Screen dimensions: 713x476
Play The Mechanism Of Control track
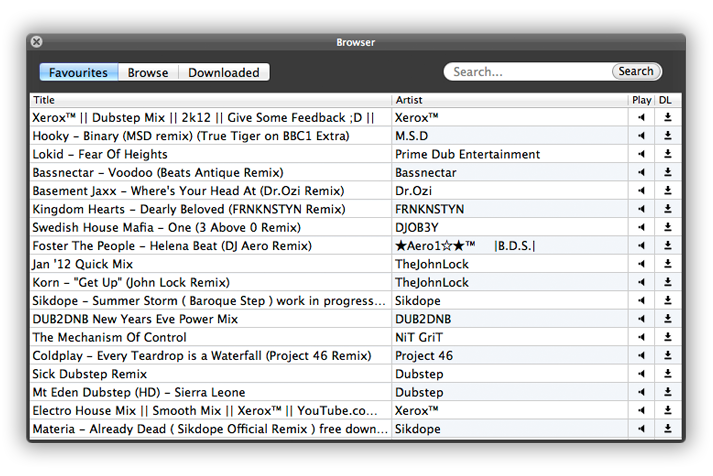tap(642, 337)
